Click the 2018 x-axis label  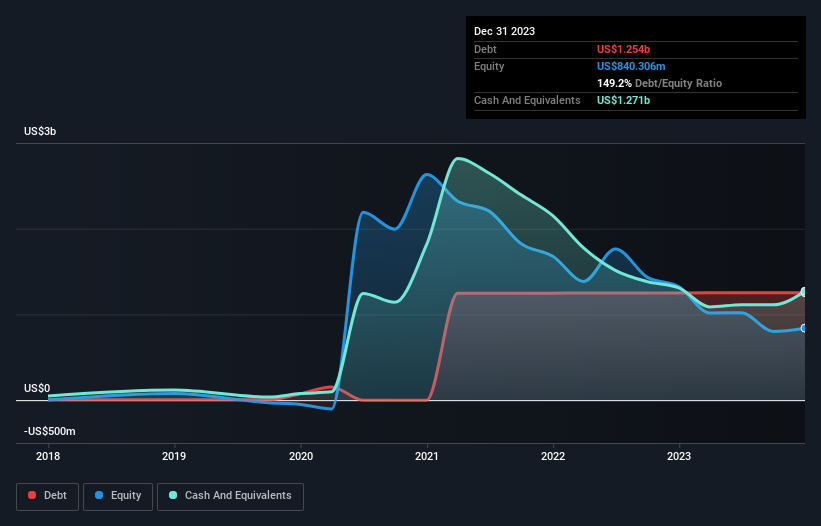[x=48, y=456]
